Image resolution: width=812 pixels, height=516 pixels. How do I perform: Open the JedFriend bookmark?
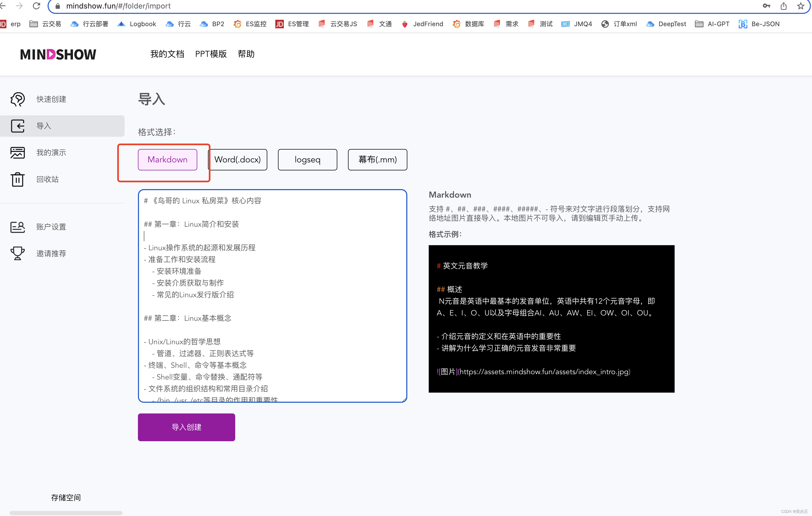[x=422, y=24]
